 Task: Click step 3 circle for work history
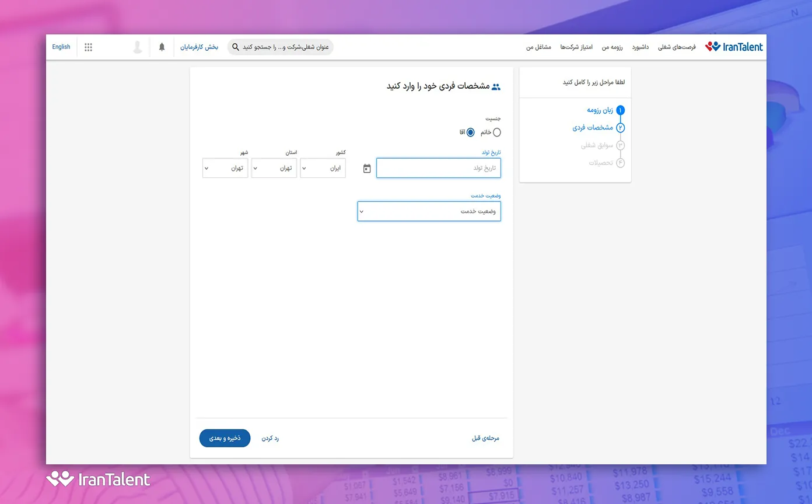[x=620, y=145]
